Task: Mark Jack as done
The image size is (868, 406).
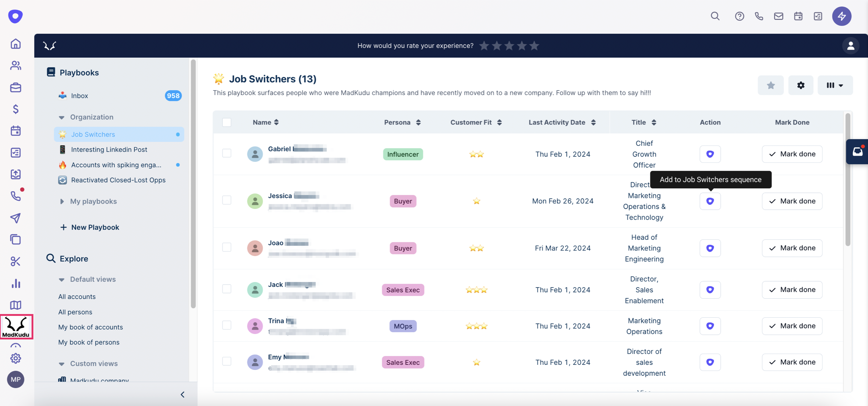Action: click(792, 290)
